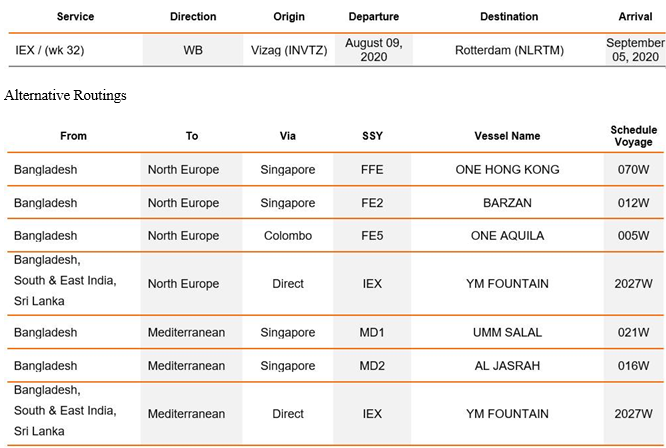Image resolution: width=666 pixels, height=448 pixels.
Task: Click the Service column header
Action: 75,17
